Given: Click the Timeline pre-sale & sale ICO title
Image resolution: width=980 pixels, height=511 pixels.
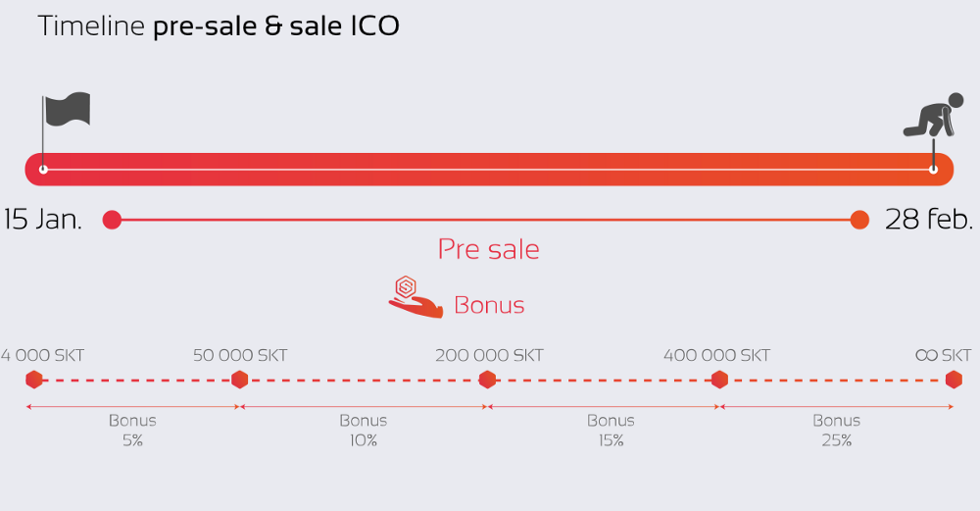Looking at the screenshot, I should 219,26.
